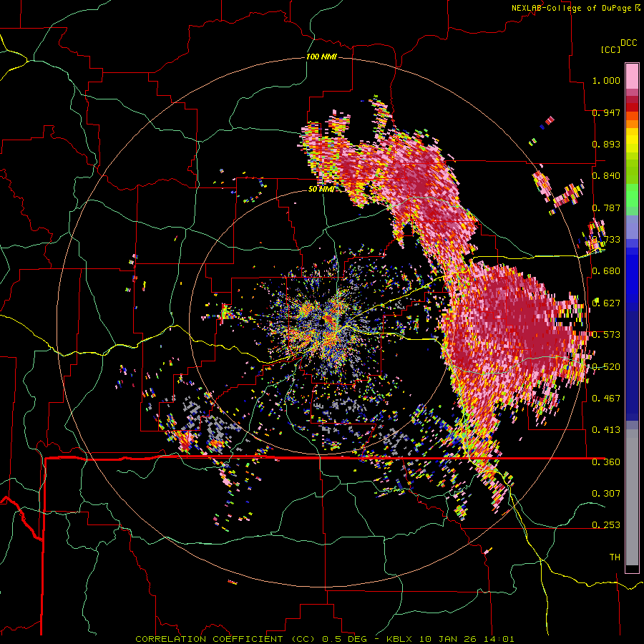Screen dimensions: 644x644
Task: Click the TH label on legend
Action: point(615,557)
